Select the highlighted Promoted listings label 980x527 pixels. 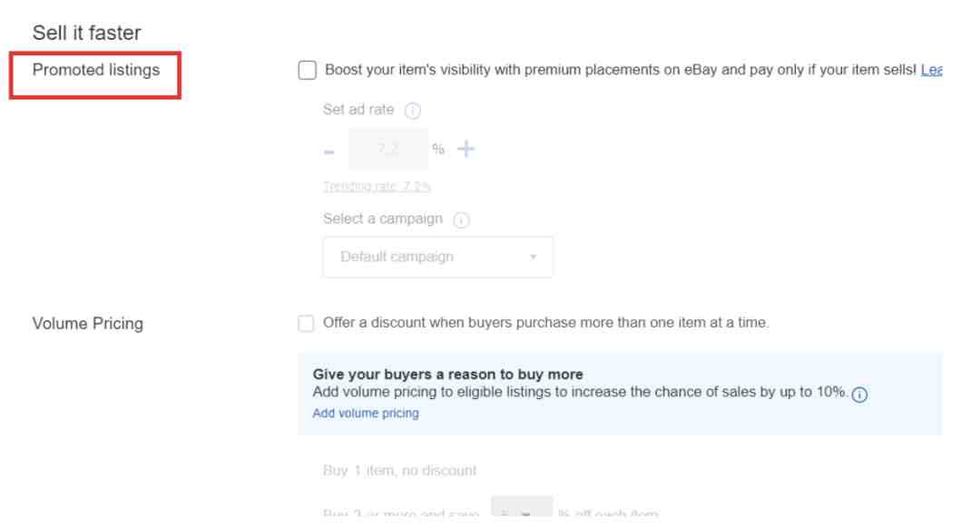point(96,70)
